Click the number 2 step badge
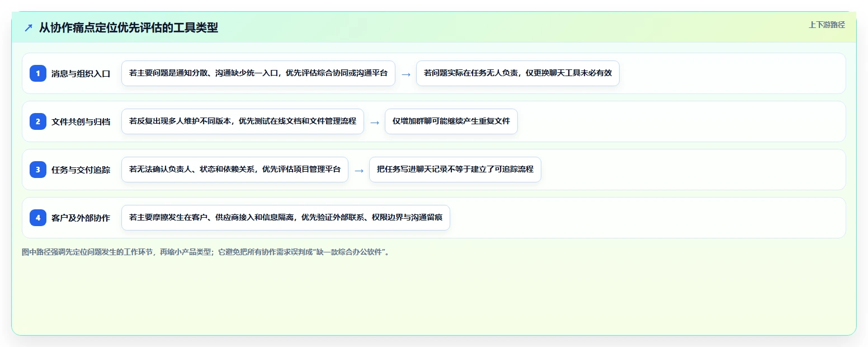 [x=38, y=121]
